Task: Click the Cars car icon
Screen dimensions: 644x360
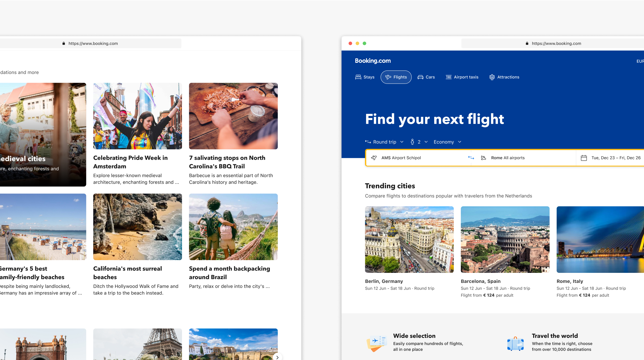Action: [420, 77]
